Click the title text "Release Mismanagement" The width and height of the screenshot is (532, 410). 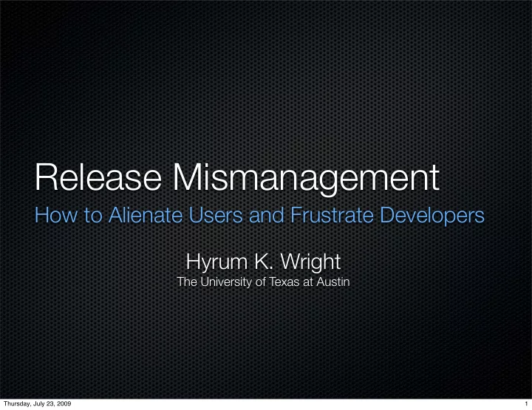point(237,179)
